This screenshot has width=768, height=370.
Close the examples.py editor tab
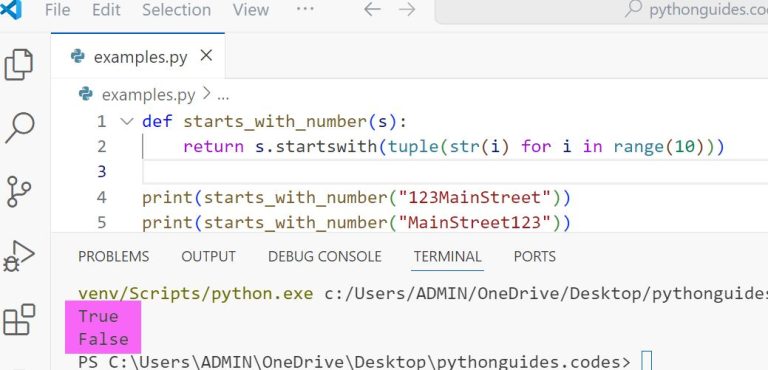pyautogui.click(x=207, y=56)
